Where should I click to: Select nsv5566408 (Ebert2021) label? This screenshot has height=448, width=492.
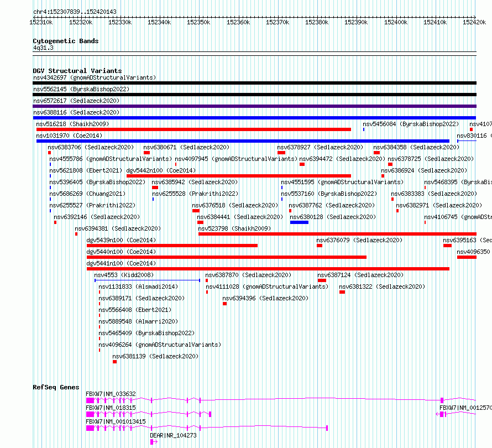coord(135,310)
